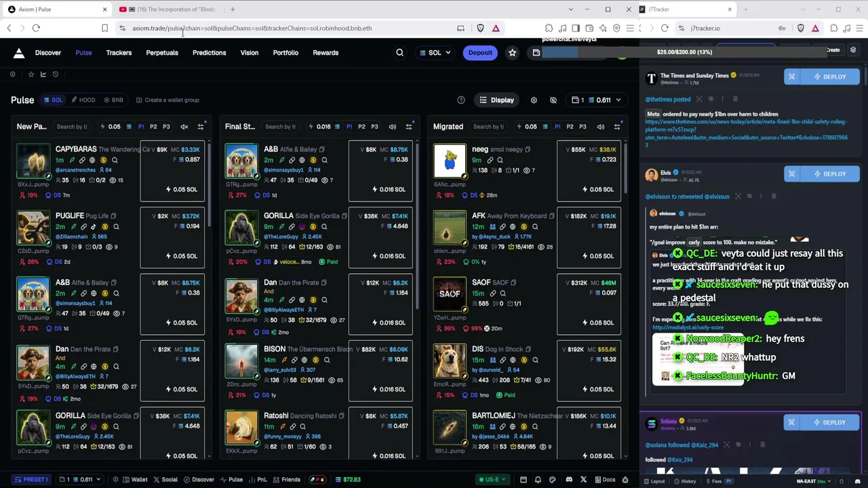Select preset P2 in New Pairs column

153,127
